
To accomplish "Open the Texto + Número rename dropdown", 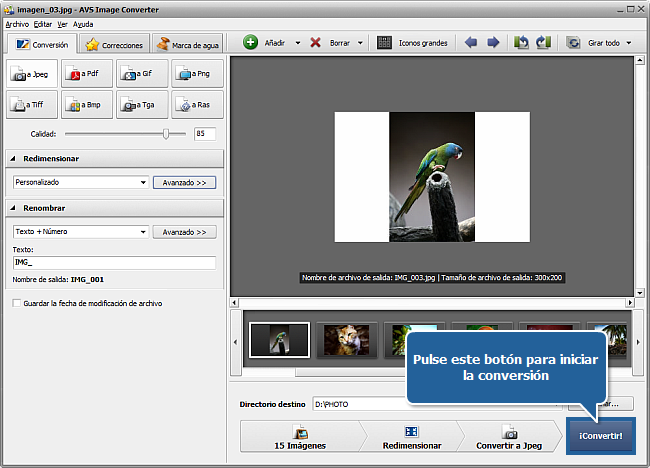I will 143,232.
